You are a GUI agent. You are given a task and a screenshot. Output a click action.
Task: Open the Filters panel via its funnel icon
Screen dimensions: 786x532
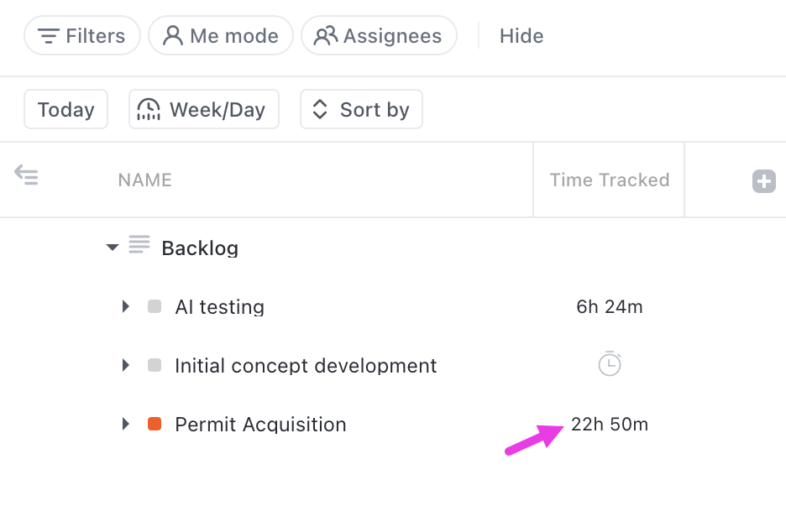pyautogui.click(x=48, y=35)
